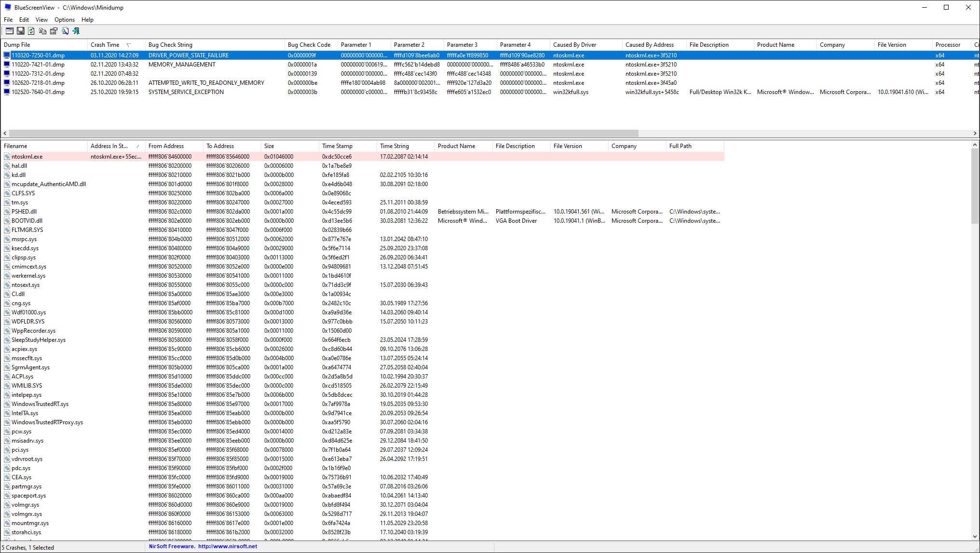
Task: Select the ntoskrnl.exe driver row
Action: click(x=27, y=157)
